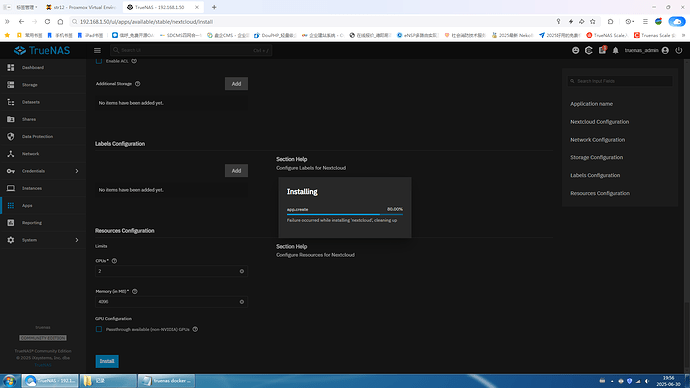Viewport: 690px width, 388px height.
Task: Click the taskbar clock
Action: 668,381
